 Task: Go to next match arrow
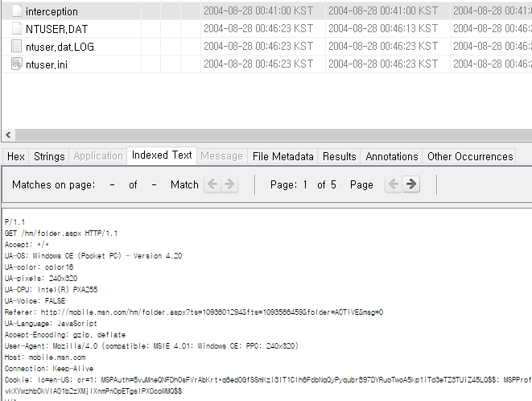click(229, 184)
